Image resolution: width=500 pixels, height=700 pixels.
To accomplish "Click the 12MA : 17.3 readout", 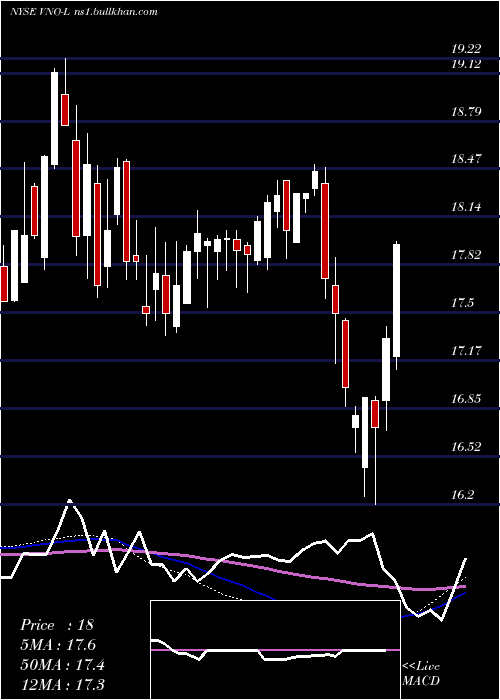I will click(x=62, y=684).
